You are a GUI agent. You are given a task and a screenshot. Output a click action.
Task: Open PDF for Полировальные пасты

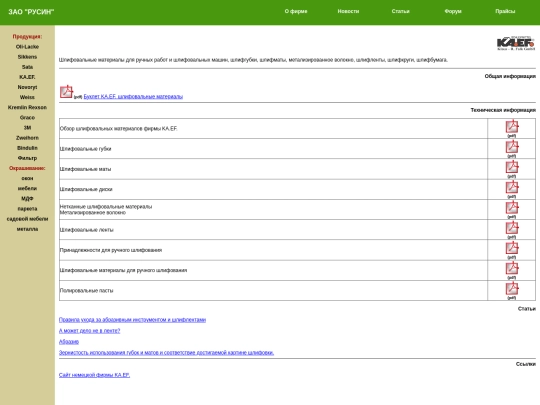tap(512, 289)
